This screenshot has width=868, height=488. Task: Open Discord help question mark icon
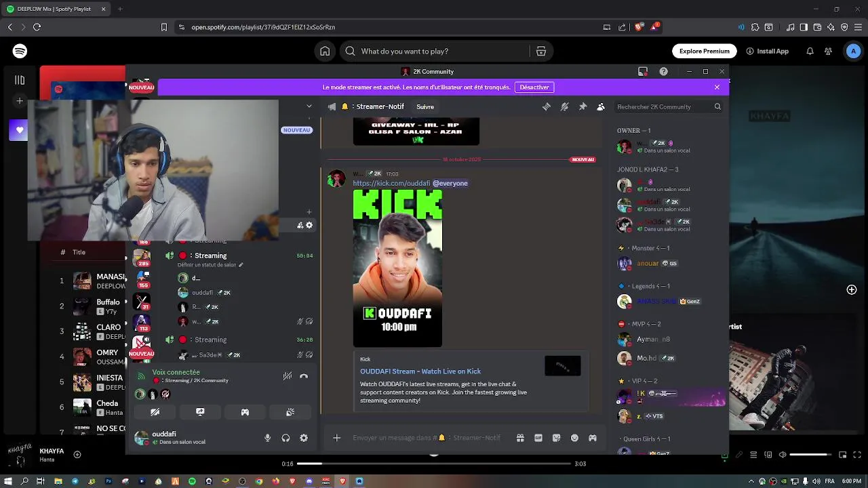[x=663, y=71]
